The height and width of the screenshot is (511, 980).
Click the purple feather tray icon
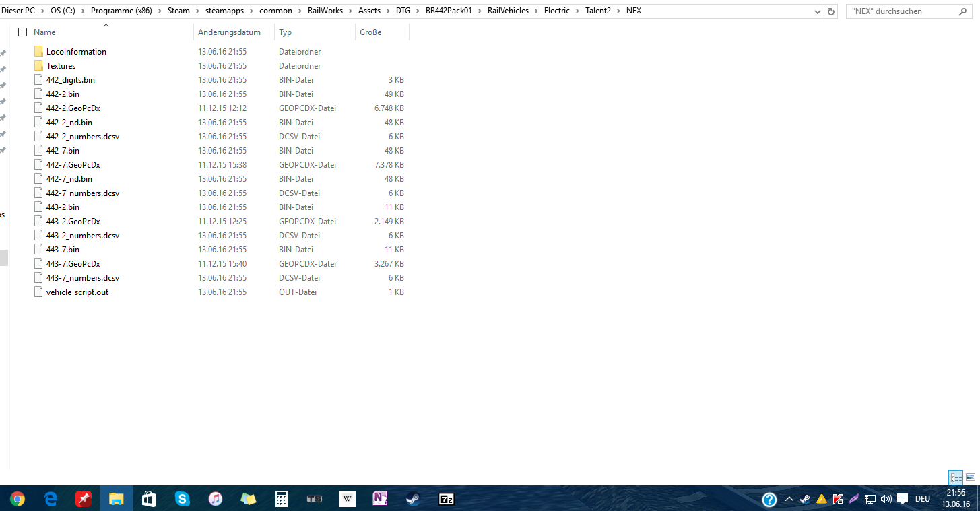[854, 500]
